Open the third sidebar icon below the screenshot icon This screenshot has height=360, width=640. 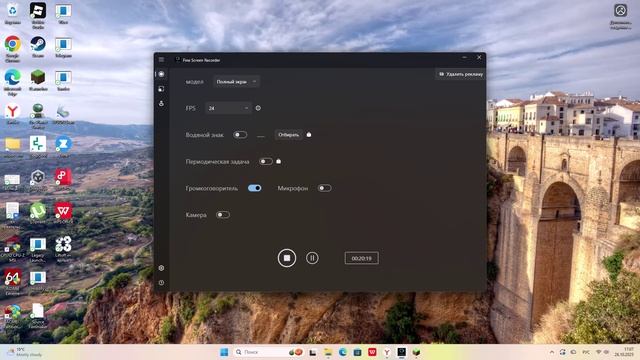tap(162, 103)
